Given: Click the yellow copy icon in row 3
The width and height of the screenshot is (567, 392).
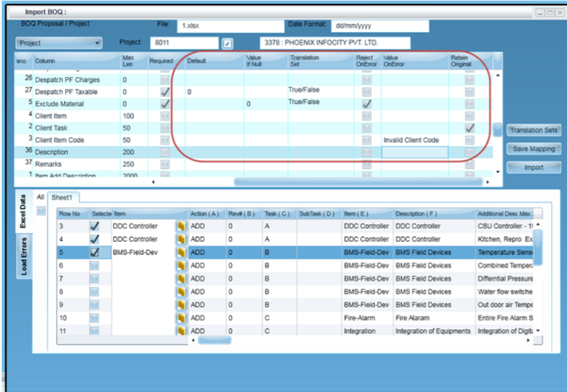Looking at the screenshot, I should tap(181, 226).
